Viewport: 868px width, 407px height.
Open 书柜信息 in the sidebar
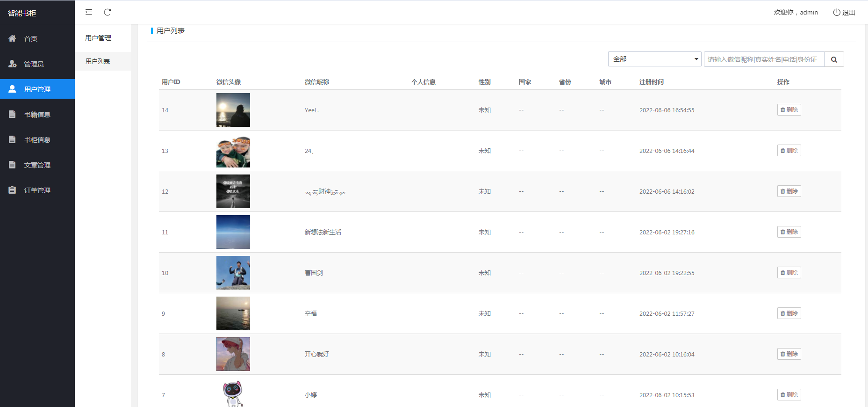coord(37,140)
